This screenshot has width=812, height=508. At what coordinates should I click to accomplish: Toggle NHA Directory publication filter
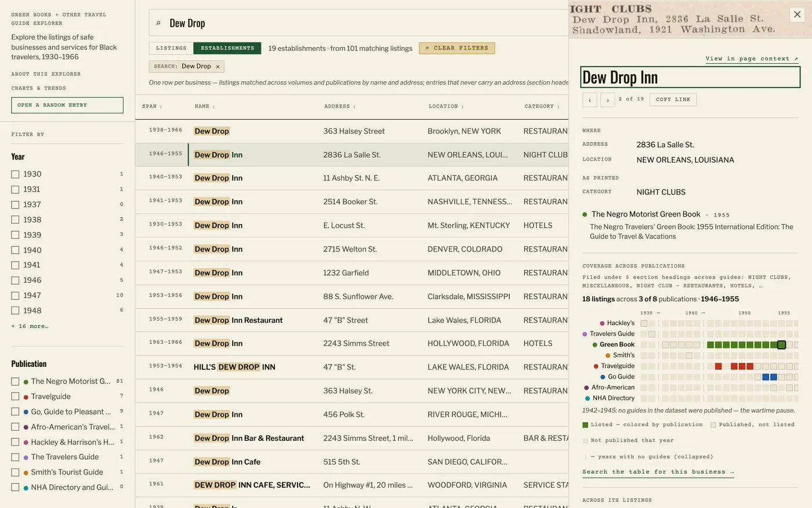point(15,488)
